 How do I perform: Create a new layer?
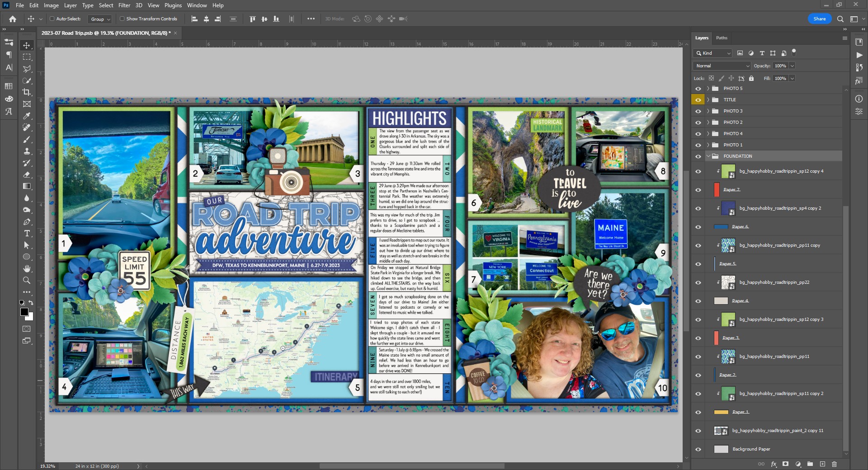(x=821, y=464)
